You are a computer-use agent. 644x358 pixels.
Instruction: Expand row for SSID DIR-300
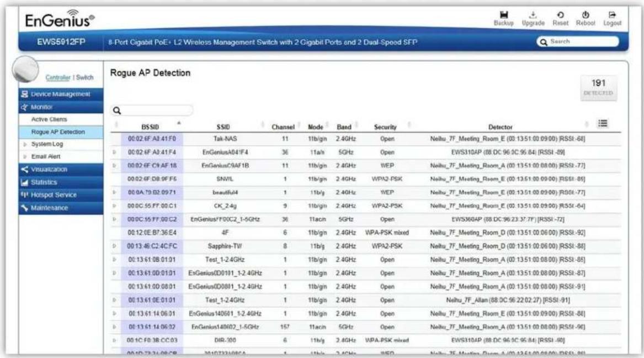(115, 340)
